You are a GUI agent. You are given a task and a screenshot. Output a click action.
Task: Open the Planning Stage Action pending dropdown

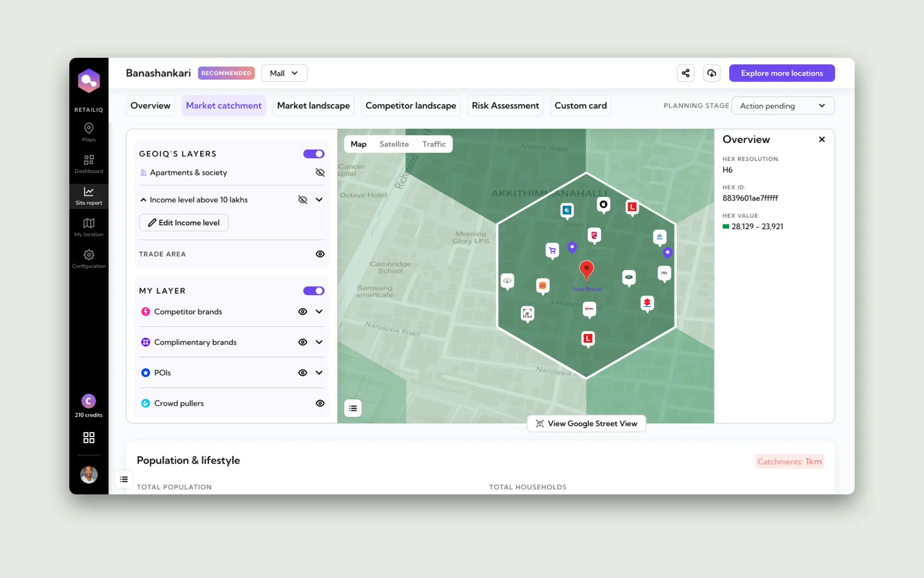783,106
